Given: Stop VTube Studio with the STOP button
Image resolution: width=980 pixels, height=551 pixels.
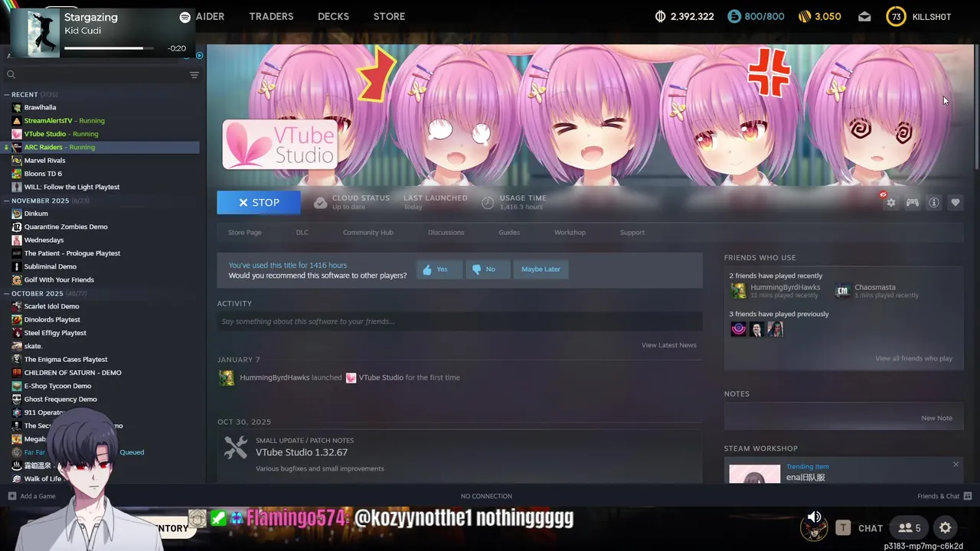Looking at the screenshot, I should [x=259, y=203].
